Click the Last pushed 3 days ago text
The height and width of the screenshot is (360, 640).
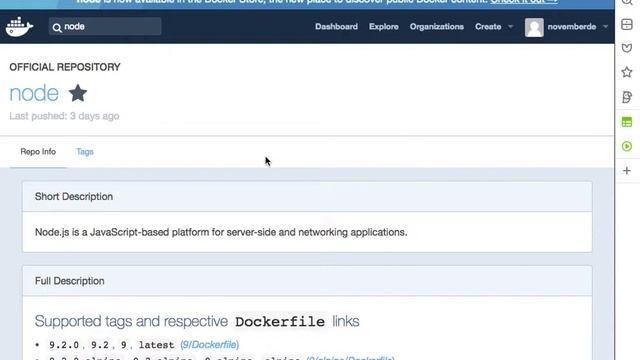coord(64,116)
